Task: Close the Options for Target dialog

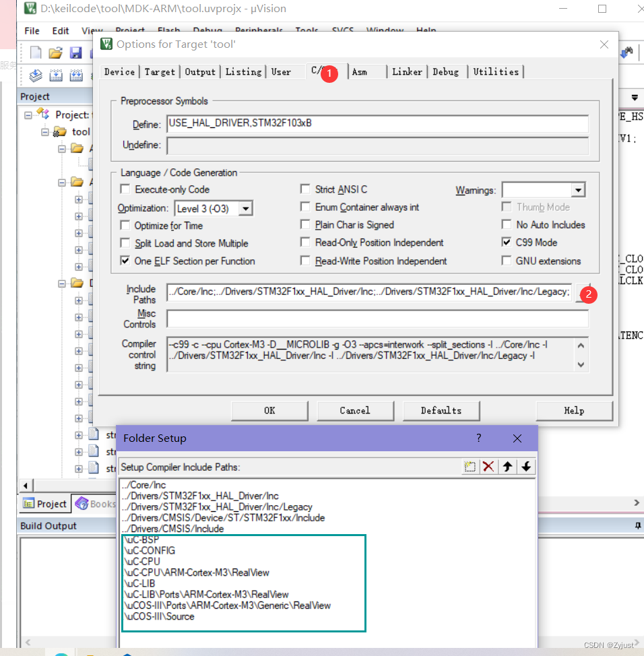Action: coord(604,44)
